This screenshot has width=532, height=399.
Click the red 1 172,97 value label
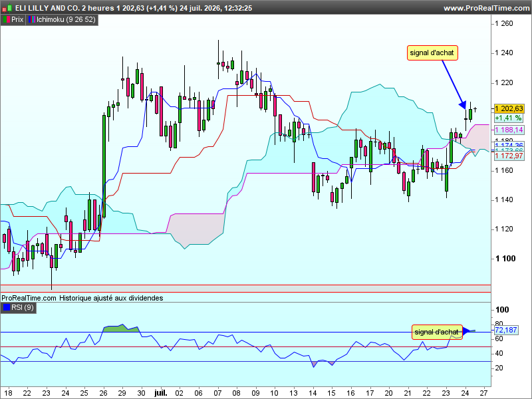pos(509,156)
